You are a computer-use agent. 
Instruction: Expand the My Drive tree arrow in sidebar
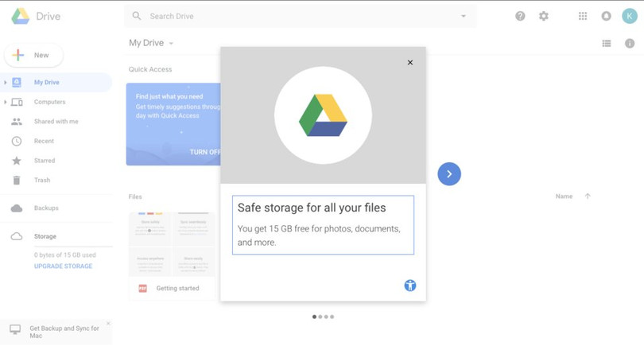click(6, 83)
